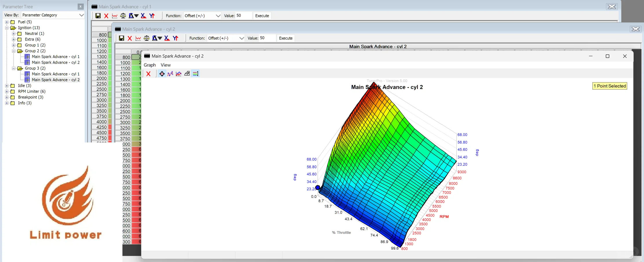644x262 pixels.
Task: Click the Y axis icon in cyl 2 toolbar
Action: [x=175, y=38]
